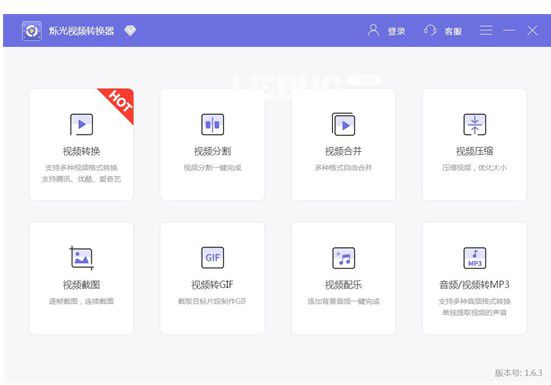
Task: Close the video converter window
Action: point(532,30)
